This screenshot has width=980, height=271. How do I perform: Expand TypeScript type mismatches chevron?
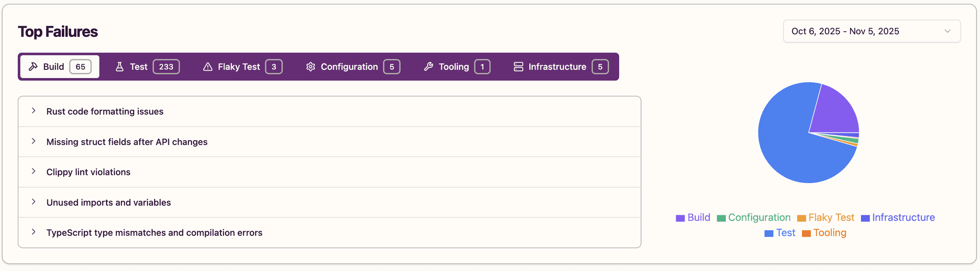(x=34, y=232)
